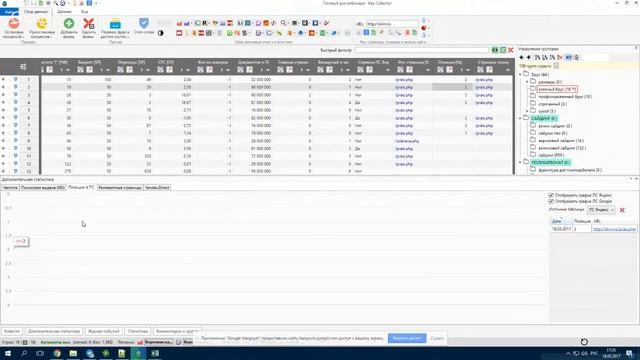Open the table source ПС Яндекс dropdown
This screenshot has height=360, width=640.
point(601,210)
